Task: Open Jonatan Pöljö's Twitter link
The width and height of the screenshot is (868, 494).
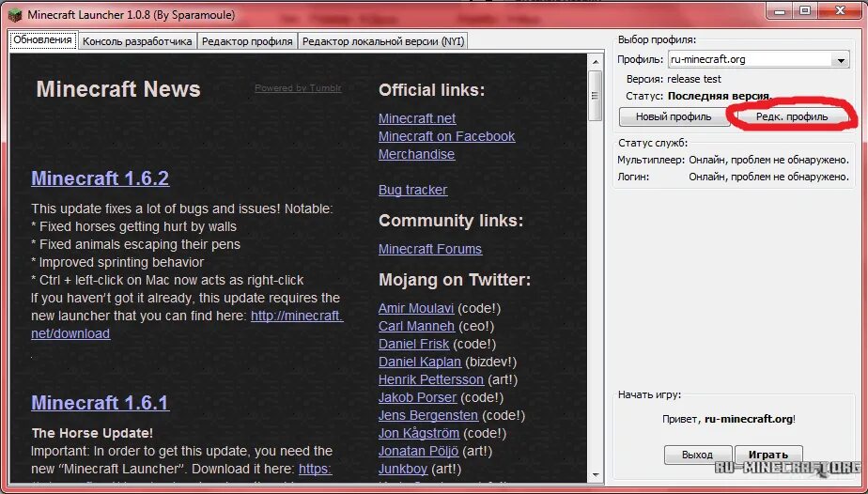Action: pos(419,451)
